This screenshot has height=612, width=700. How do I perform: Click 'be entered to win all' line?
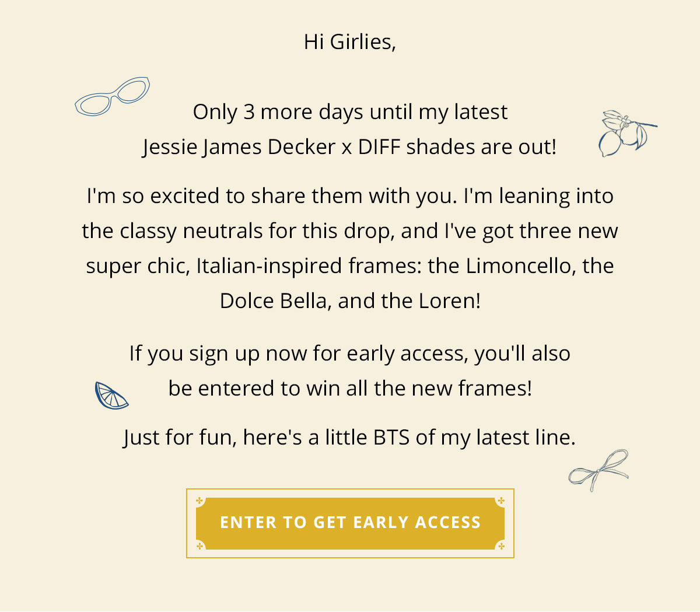[x=350, y=389]
